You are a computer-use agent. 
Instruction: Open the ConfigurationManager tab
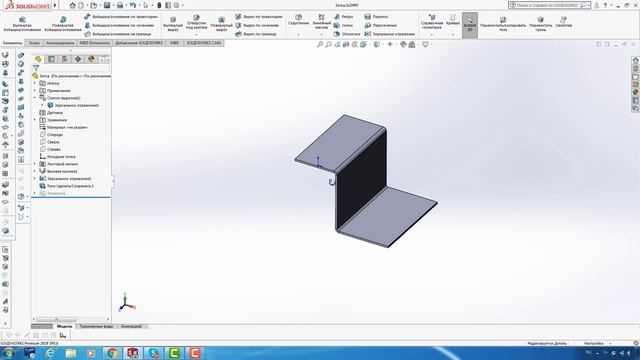click(64, 59)
